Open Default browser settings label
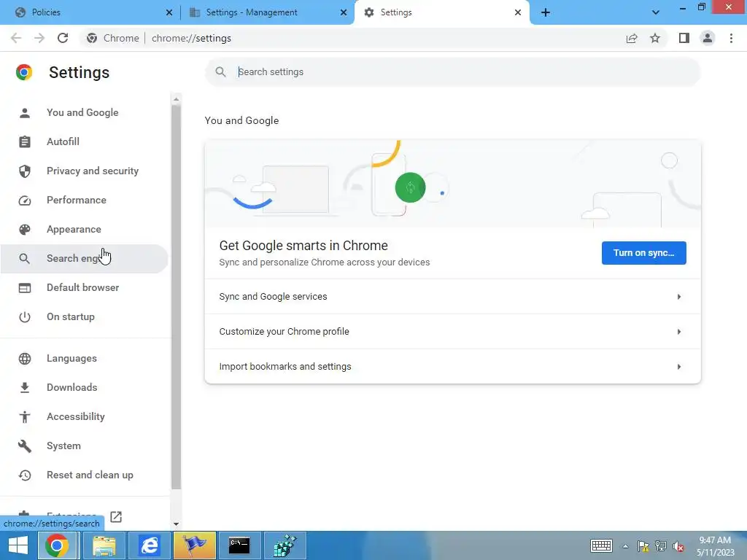This screenshot has width=747, height=560. 83,287
